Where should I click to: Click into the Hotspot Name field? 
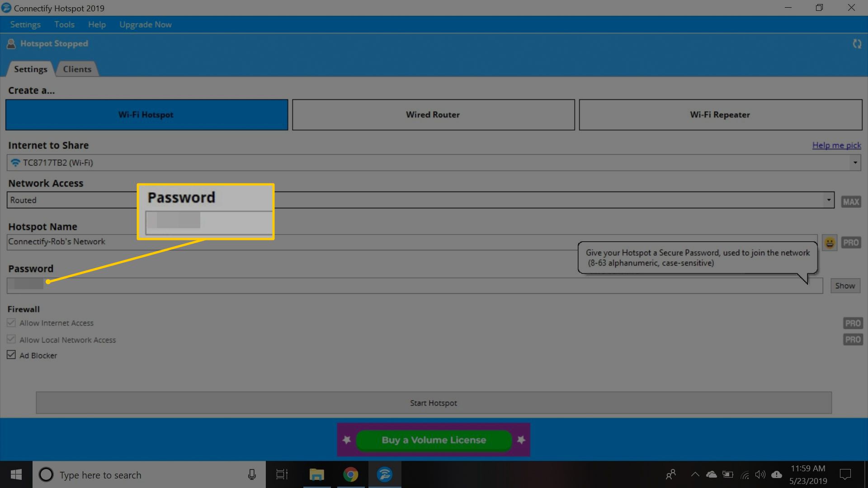(x=412, y=242)
